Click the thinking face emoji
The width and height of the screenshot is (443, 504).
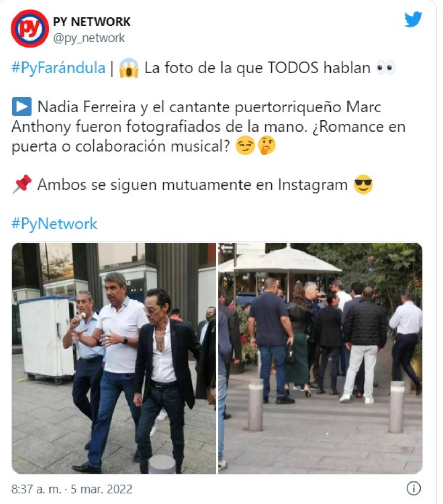point(267,145)
